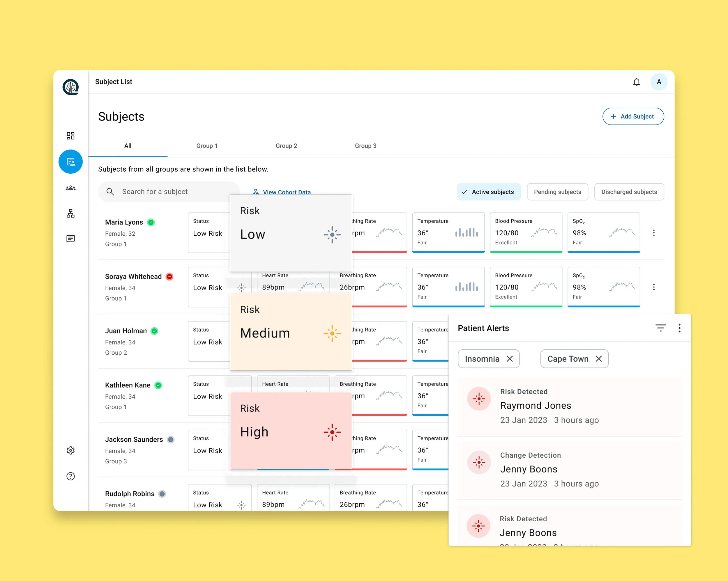Open the Dashboard from the sidebar
The width and height of the screenshot is (728, 581).
click(70, 136)
